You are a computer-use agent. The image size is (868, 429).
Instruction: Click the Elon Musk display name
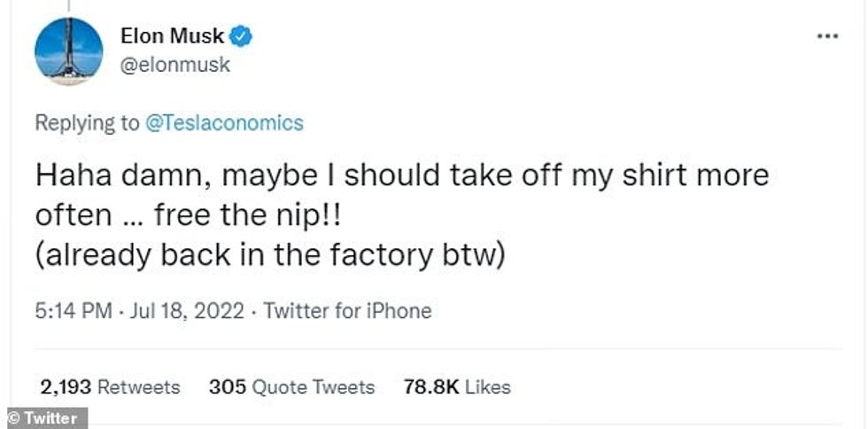coord(172,36)
